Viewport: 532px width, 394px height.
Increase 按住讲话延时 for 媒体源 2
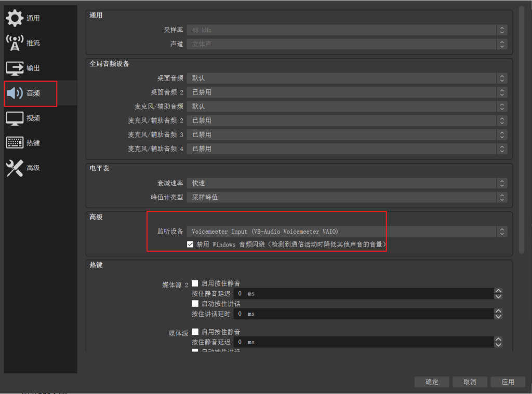click(498, 311)
